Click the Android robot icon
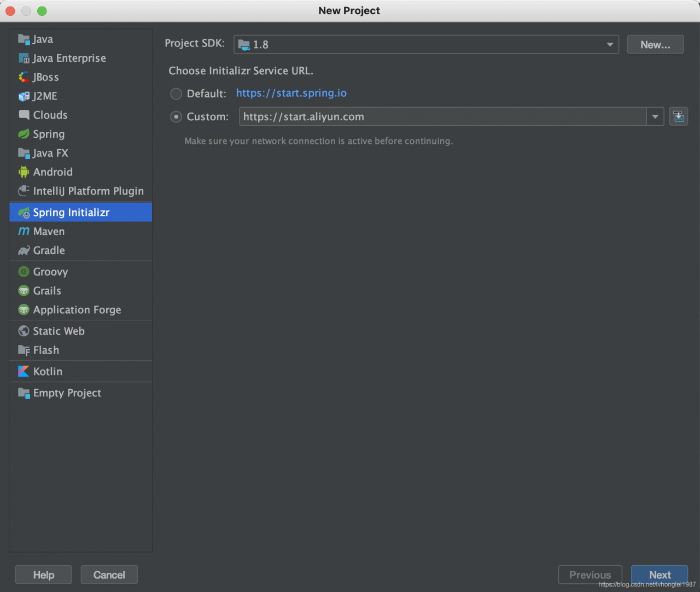700x592 pixels. click(24, 172)
